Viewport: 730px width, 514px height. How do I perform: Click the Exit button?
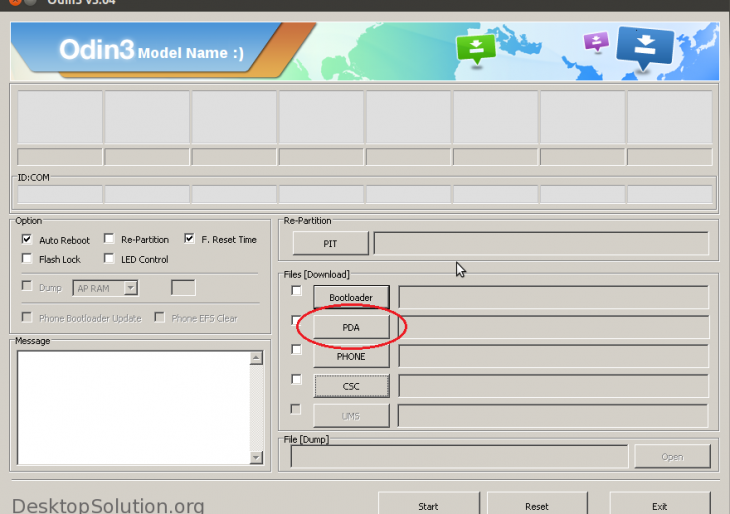[660, 506]
